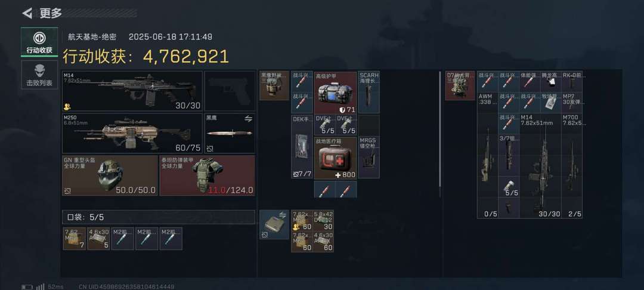The image size is (644, 290).
Task: Select the 战地医疗箱 medical kit
Action: [x=336, y=158]
